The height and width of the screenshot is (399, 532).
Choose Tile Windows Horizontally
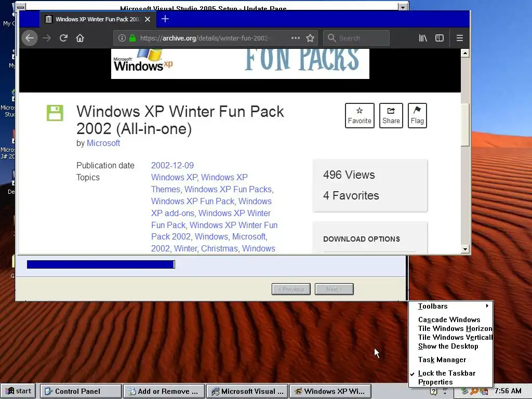pos(451,328)
